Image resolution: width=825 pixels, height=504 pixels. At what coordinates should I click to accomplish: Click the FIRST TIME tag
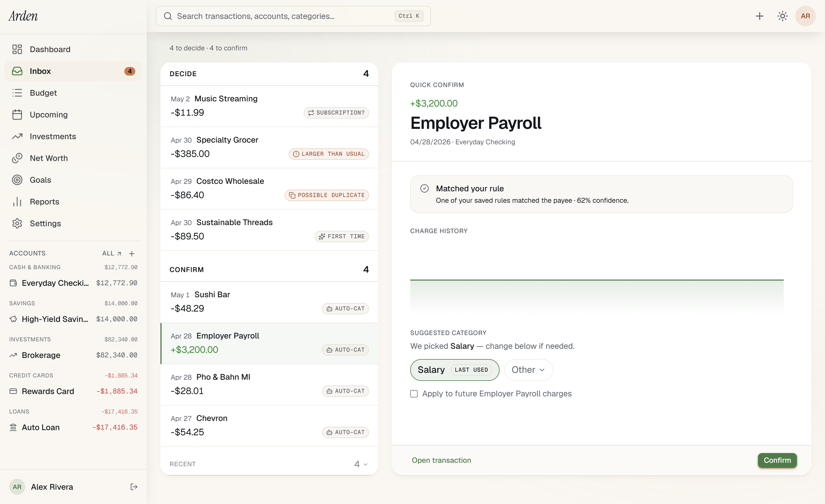[341, 236]
